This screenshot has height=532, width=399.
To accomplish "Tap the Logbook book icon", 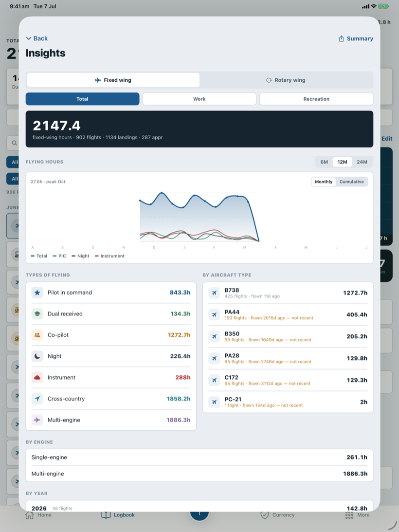I will click(x=106, y=515).
